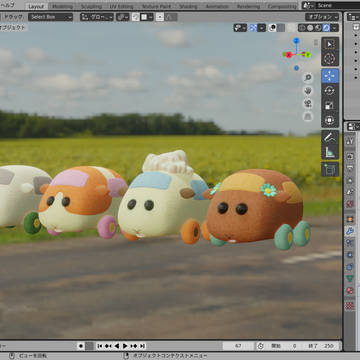
Task: Open the gizmo settings dropdown arrow
Action: 262,28
